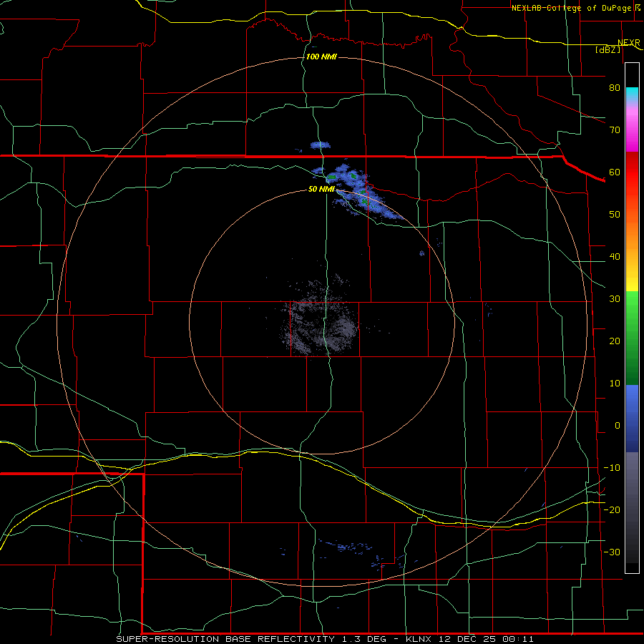Viewport: 644px width, 644px height.
Task: Click the 40 value on the dBZ scale
Action: [615, 257]
